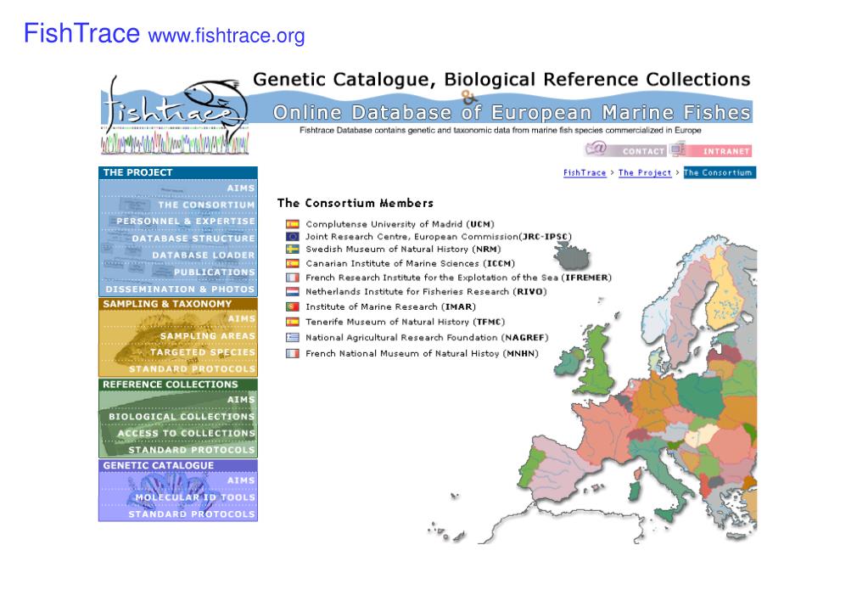Screen dimensions: 868x601
Task: Open AIMS under Sampling & Taxonomy
Action: (x=241, y=319)
